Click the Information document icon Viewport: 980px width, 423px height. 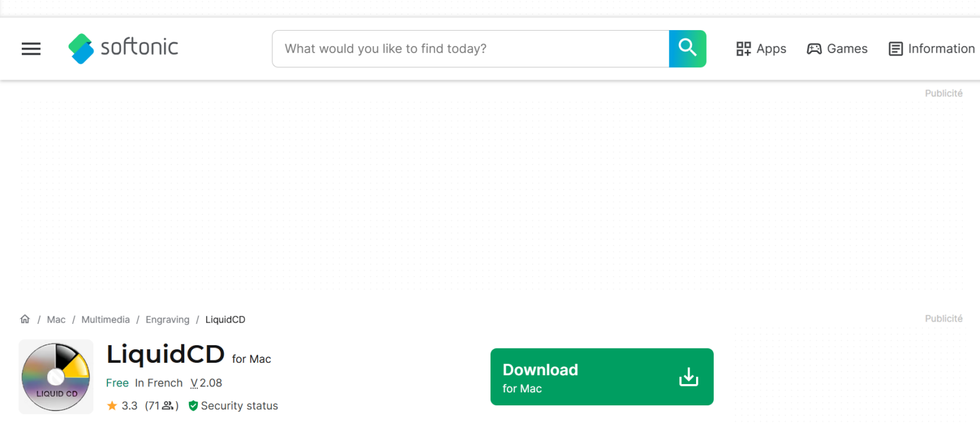point(896,49)
